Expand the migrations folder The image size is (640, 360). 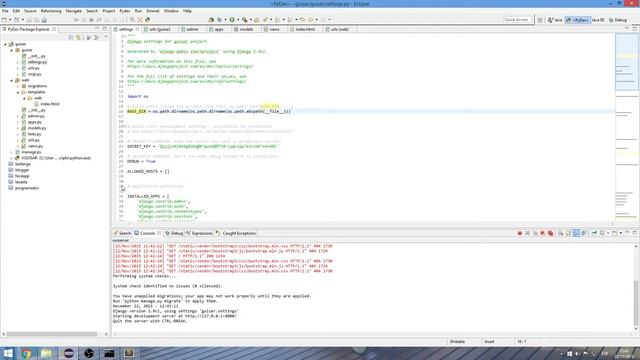point(18,86)
